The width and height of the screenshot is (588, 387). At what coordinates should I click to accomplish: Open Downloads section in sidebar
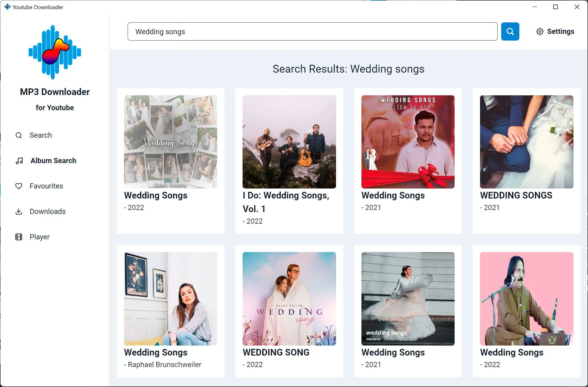click(47, 212)
